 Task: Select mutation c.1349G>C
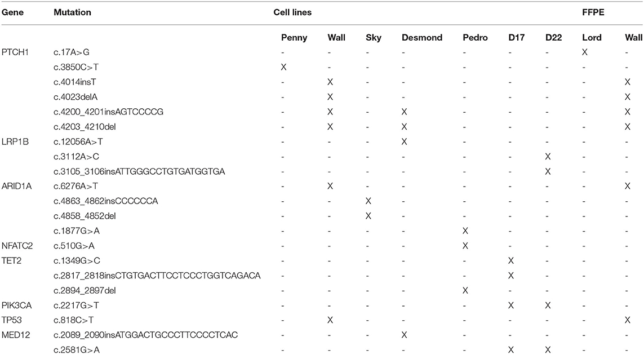(x=77, y=261)
